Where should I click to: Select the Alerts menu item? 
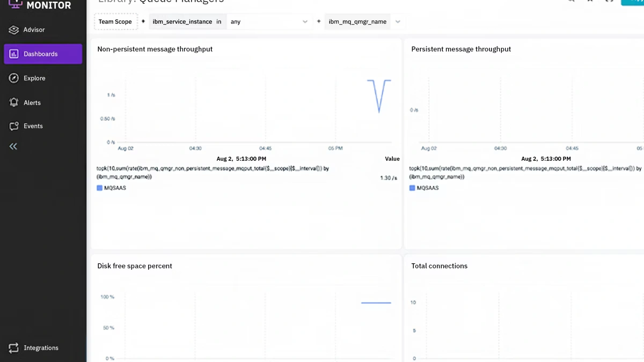click(32, 102)
